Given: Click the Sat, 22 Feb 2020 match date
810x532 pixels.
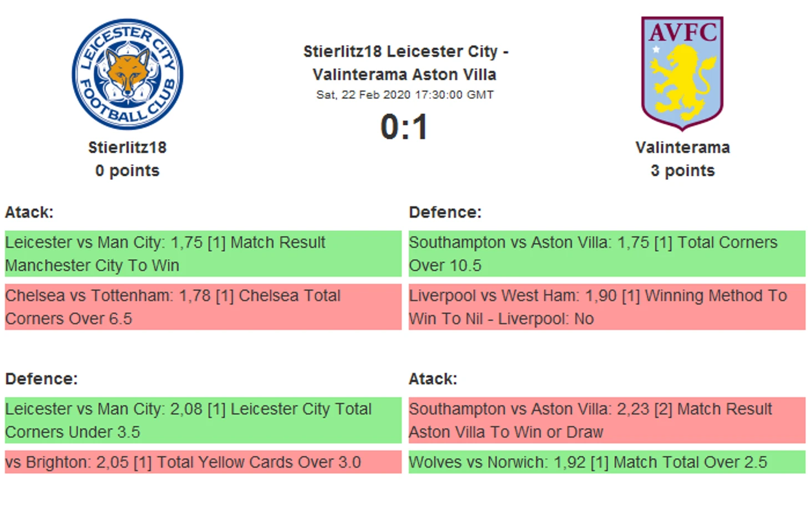Looking at the screenshot, I should (x=405, y=95).
